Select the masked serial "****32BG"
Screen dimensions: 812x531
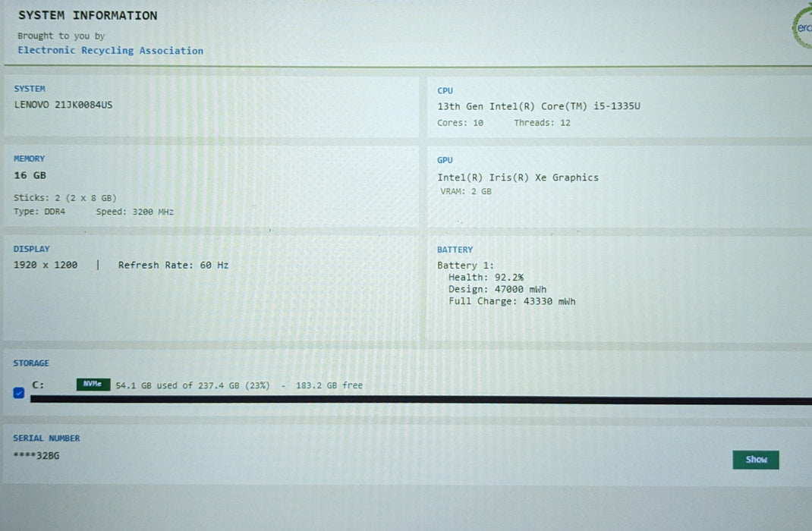coord(36,455)
